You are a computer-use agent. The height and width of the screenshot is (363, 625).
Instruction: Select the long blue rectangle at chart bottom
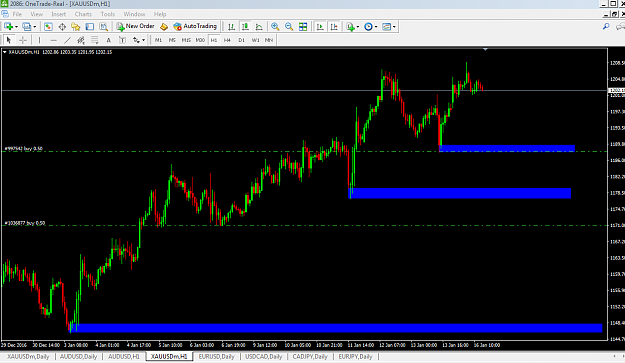[x=335, y=328]
